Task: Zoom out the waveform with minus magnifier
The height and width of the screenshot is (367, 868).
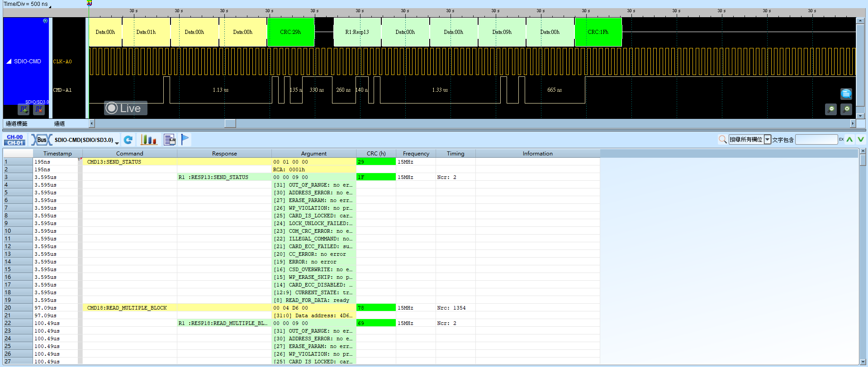Action: [831, 109]
